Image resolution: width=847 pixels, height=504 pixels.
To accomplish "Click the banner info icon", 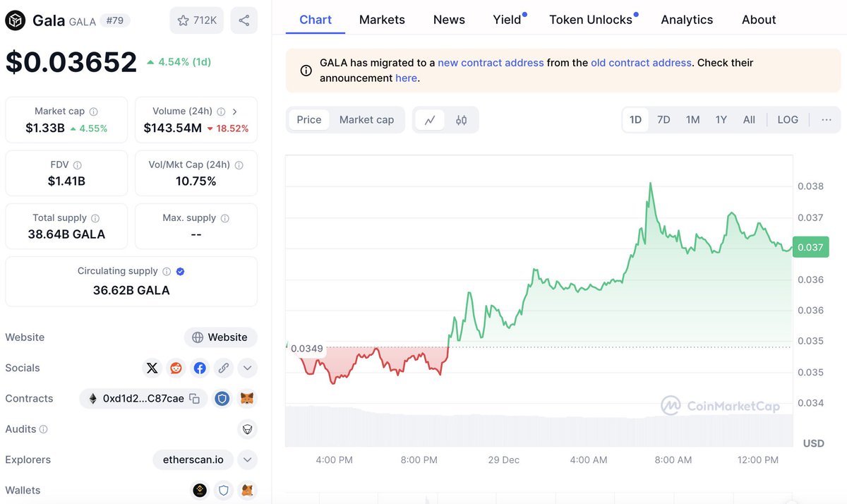I will point(306,71).
